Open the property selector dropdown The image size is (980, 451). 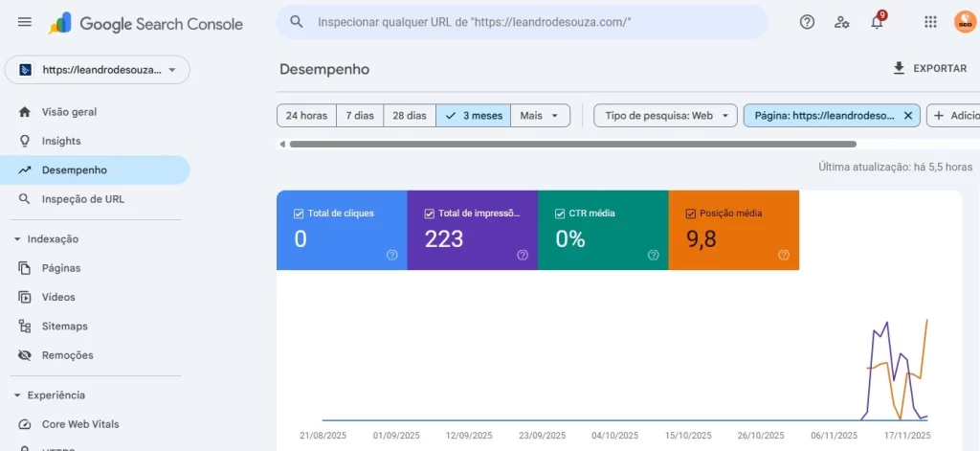click(98, 70)
